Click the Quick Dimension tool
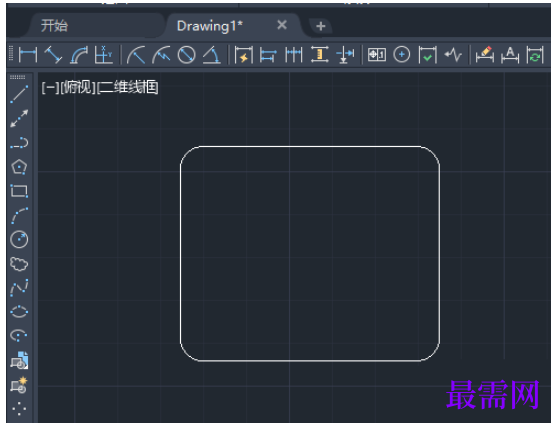 [x=244, y=55]
